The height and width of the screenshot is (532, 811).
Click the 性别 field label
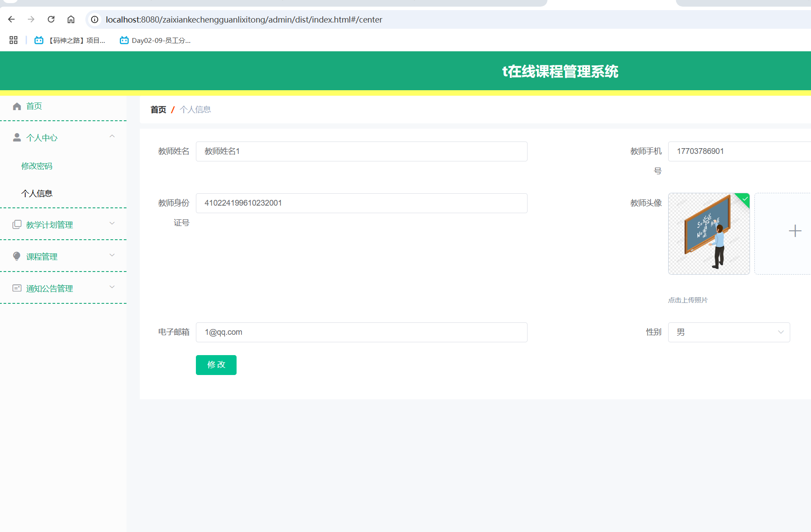coord(654,332)
